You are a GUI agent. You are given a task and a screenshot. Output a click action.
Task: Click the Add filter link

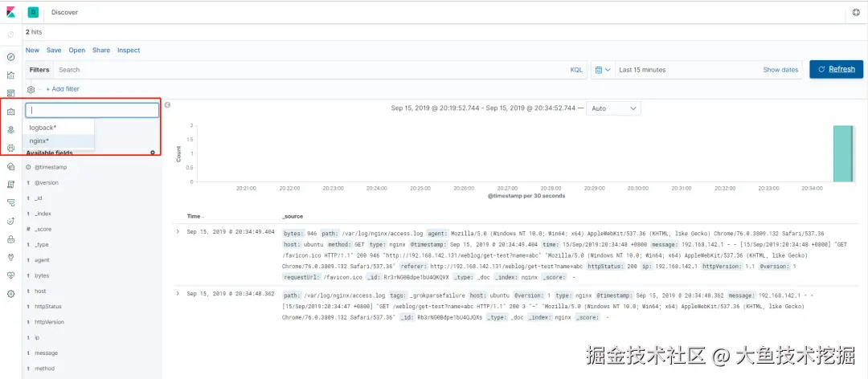click(x=63, y=89)
